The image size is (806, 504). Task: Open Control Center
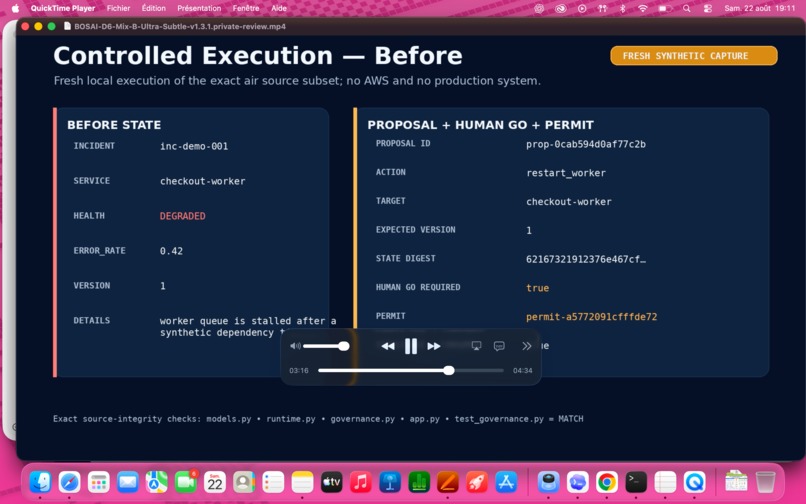[x=708, y=8]
